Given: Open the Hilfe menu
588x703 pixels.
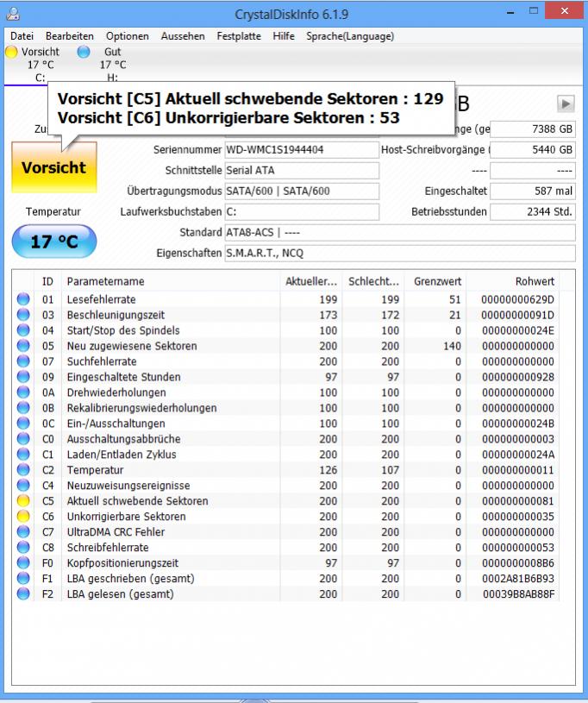Looking at the screenshot, I should (x=284, y=36).
